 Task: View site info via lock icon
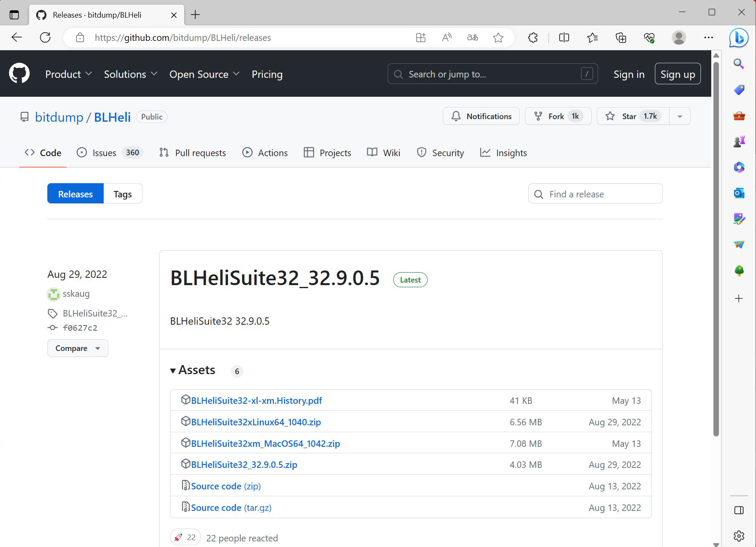[x=80, y=37]
